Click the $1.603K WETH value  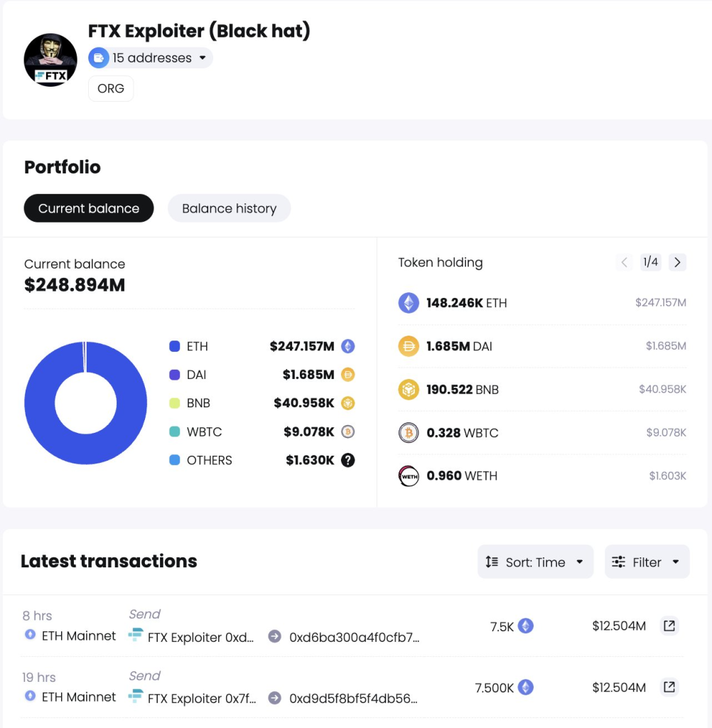667,476
